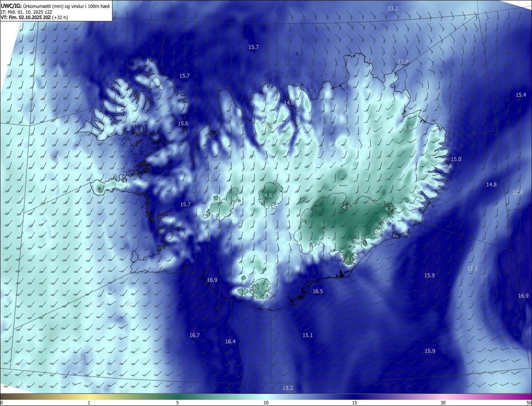The height and width of the screenshot is (406, 532).
Task: Click the 4.8 value on the glacier
Action: pos(268,195)
